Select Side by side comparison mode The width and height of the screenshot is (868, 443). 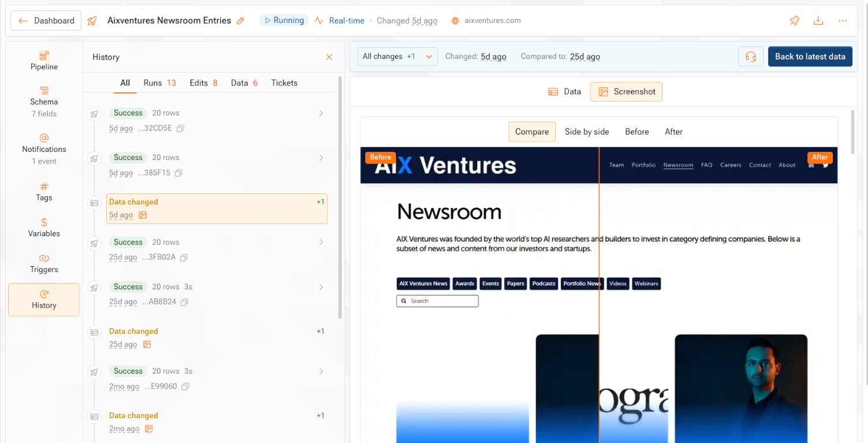point(587,132)
